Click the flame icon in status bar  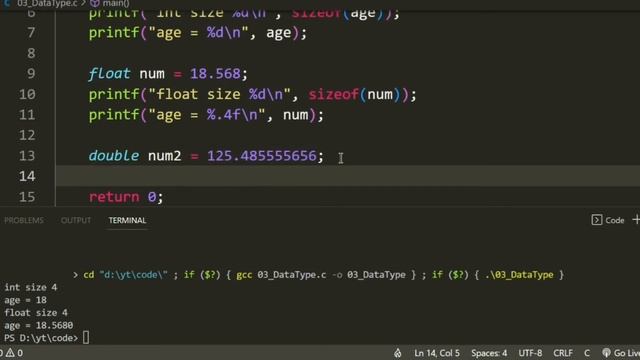tap(398, 353)
